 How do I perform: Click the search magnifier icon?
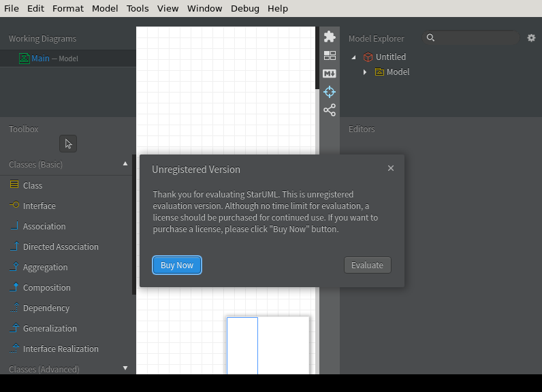(x=430, y=37)
